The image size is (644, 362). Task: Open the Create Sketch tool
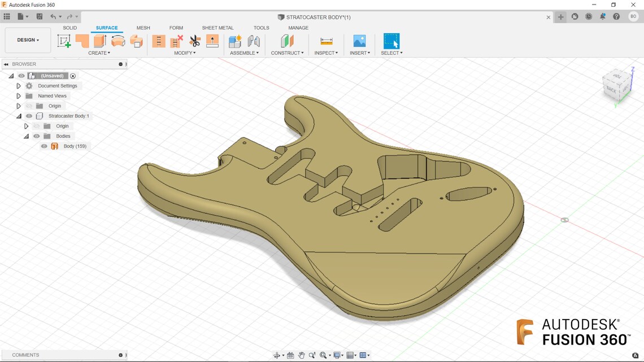coord(64,40)
